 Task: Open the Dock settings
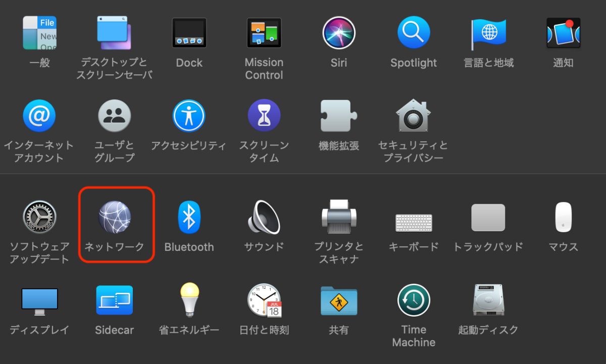click(x=189, y=32)
